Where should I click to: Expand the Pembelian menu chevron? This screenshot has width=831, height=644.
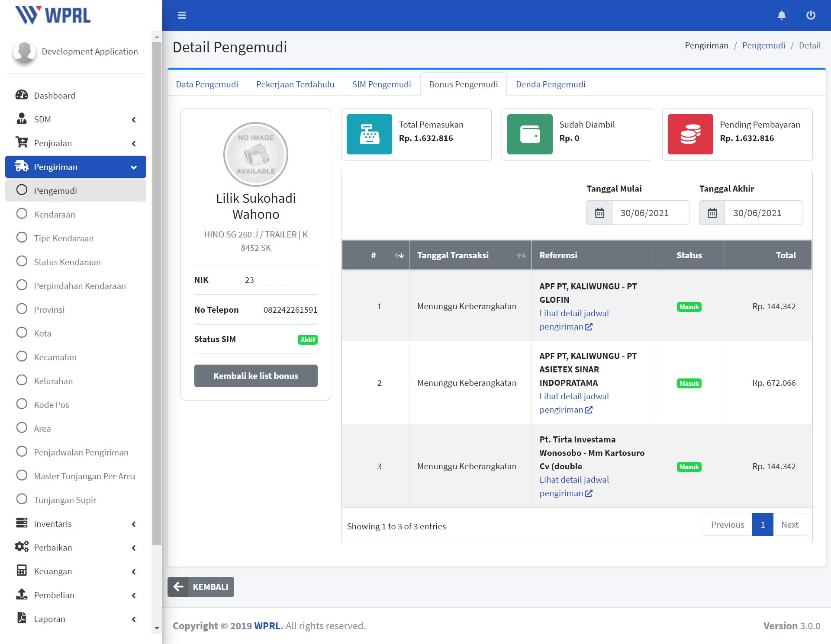coord(134,596)
